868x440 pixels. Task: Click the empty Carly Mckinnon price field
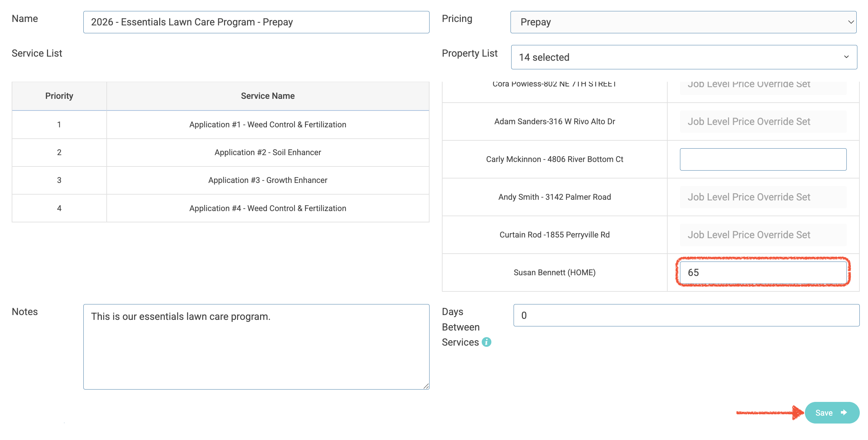[x=763, y=160]
